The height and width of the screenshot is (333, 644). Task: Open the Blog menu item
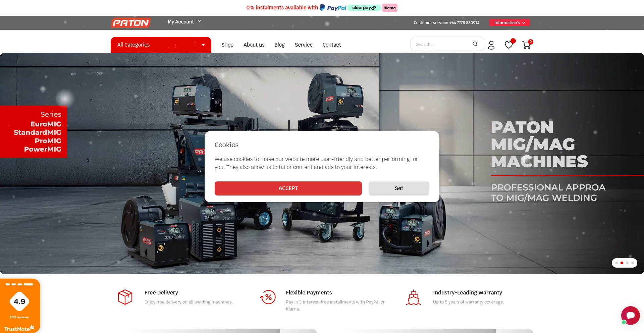coord(279,45)
